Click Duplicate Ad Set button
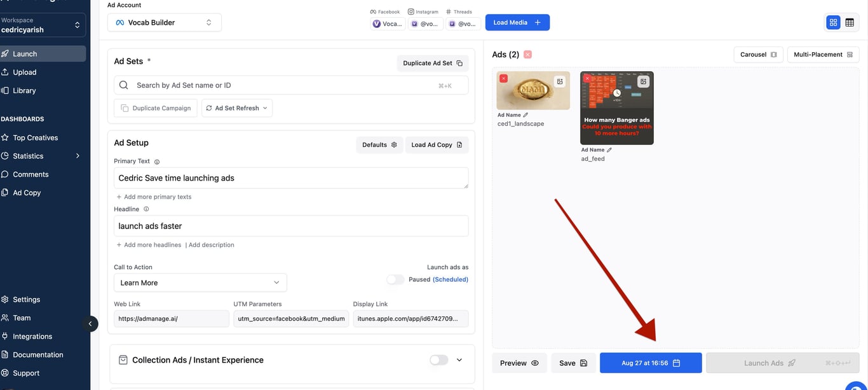Image resolution: width=868 pixels, height=390 pixels. tap(433, 63)
